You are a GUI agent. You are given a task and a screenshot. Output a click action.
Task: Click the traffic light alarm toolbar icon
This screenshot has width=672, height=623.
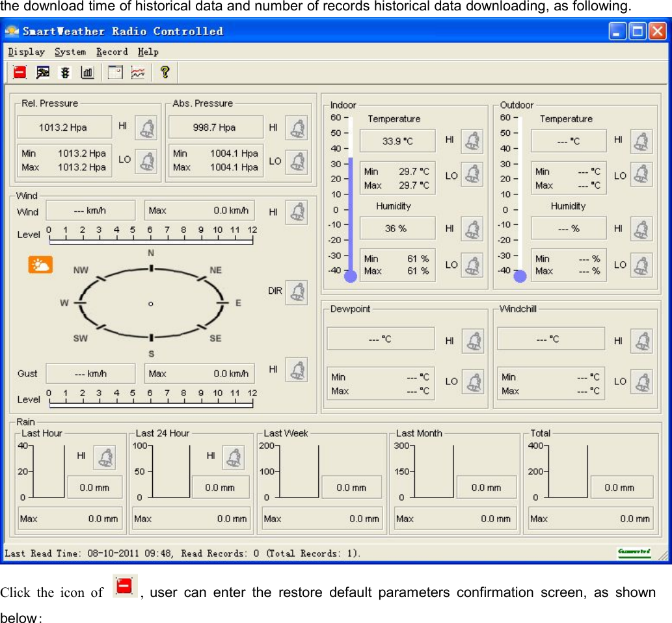[65, 73]
